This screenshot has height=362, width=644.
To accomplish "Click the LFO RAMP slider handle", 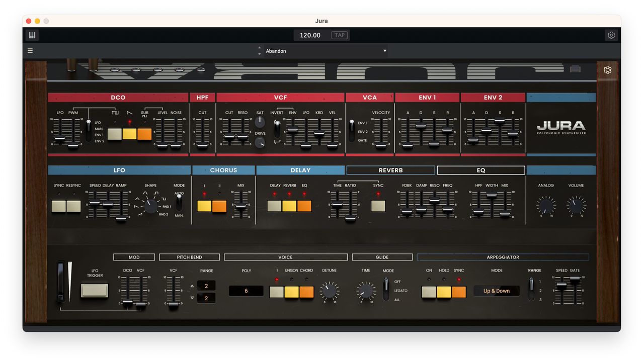I will [x=121, y=218].
